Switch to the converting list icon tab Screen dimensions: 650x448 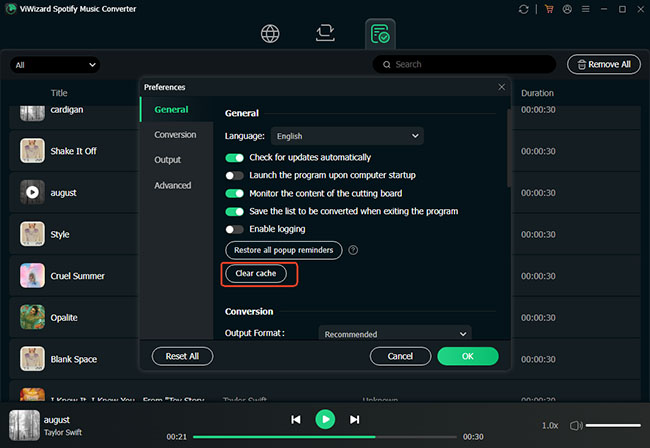click(x=325, y=33)
